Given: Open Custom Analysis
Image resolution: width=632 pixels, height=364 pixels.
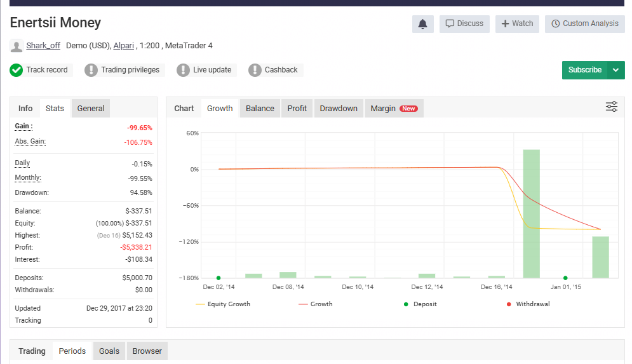Looking at the screenshot, I should [x=585, y=24].
